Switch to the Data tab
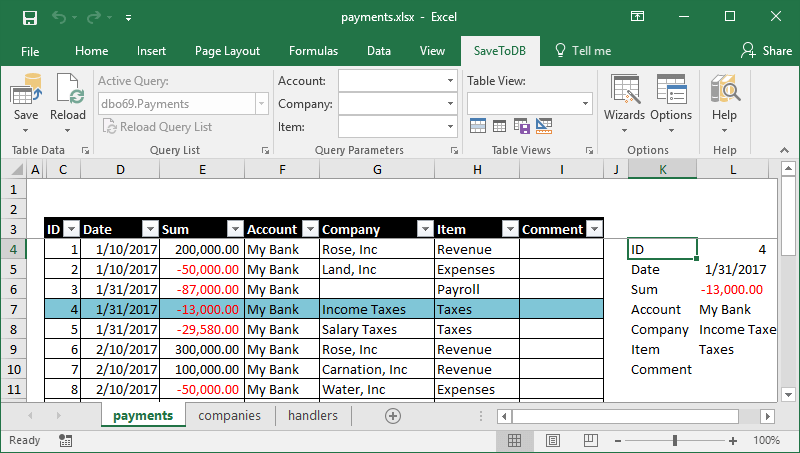 tap(379, 51)
